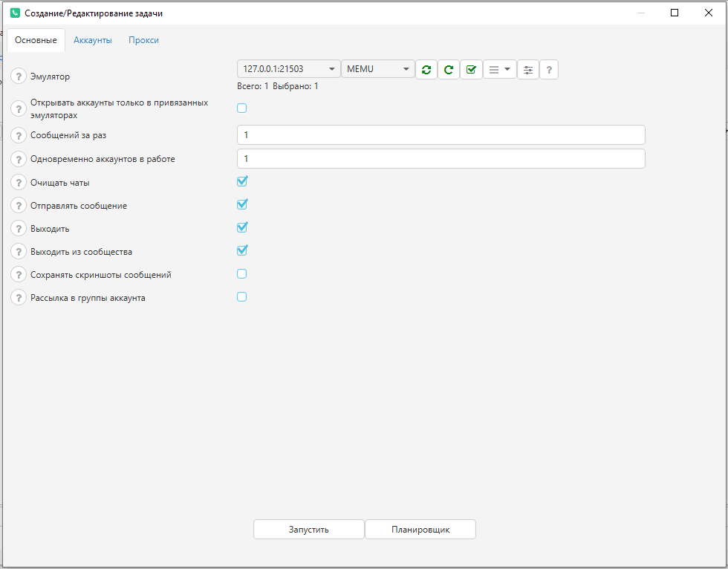This screenshot has width=728, height=569.
Task: Open the 127.0.0.1:21503 emulator address dropdown
Action: pyautogui.click(x=288, y=69)
